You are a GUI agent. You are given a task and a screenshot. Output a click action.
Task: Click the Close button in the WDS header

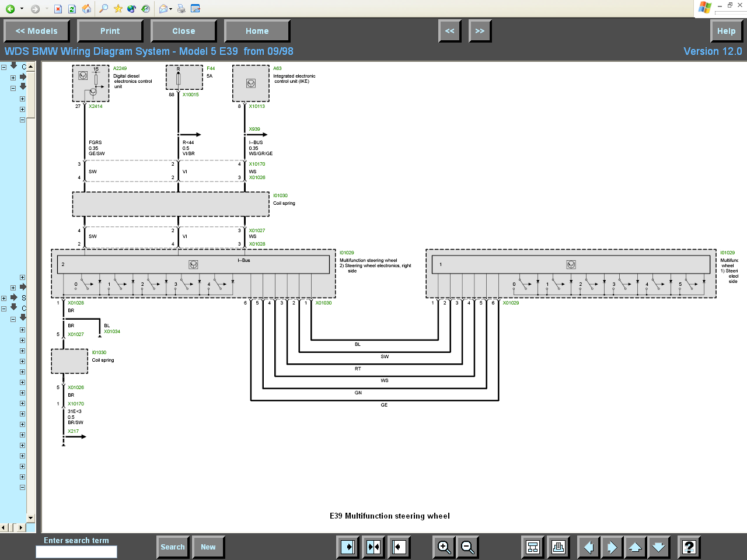pos(184,31)
